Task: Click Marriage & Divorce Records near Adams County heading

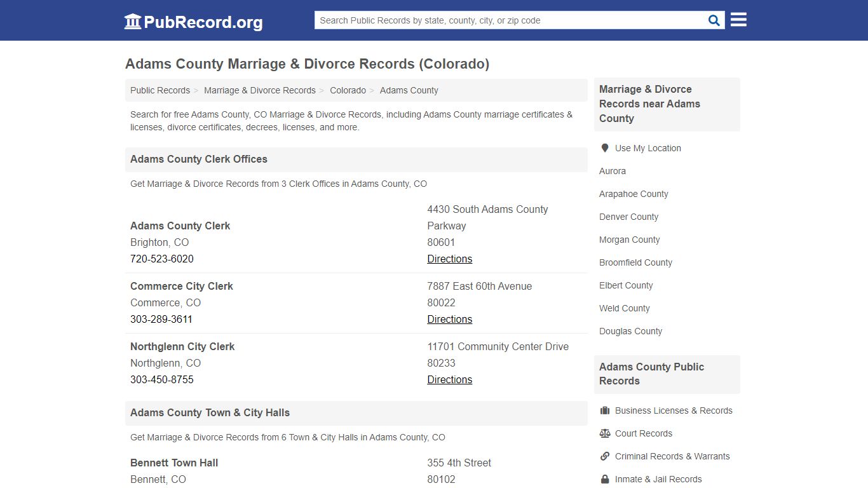Action: point(649,104)
